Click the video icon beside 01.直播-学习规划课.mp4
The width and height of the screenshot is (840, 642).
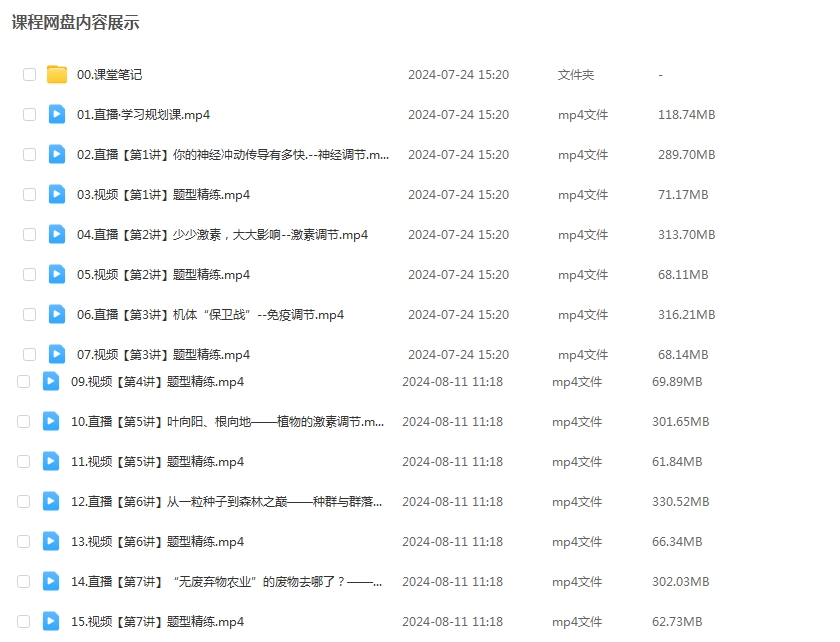pyautogui.click(x=57, y=115)
